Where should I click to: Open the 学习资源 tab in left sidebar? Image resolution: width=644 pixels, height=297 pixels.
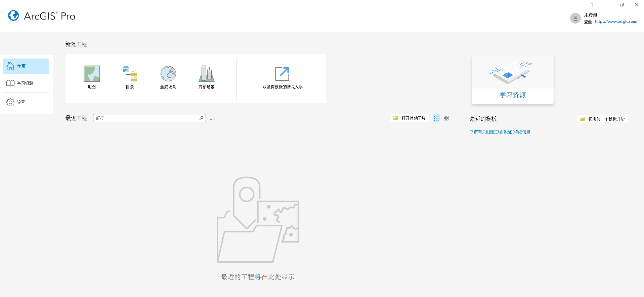[x=26, y=83]
